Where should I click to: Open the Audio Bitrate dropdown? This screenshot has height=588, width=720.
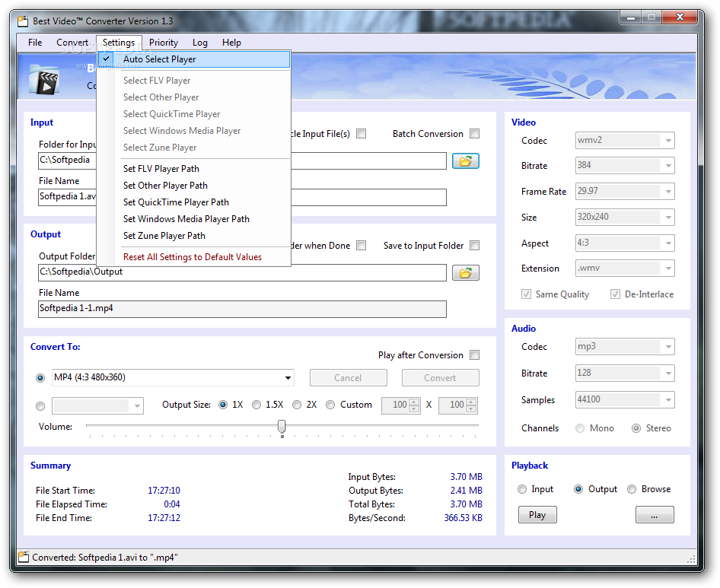(668, 373)
